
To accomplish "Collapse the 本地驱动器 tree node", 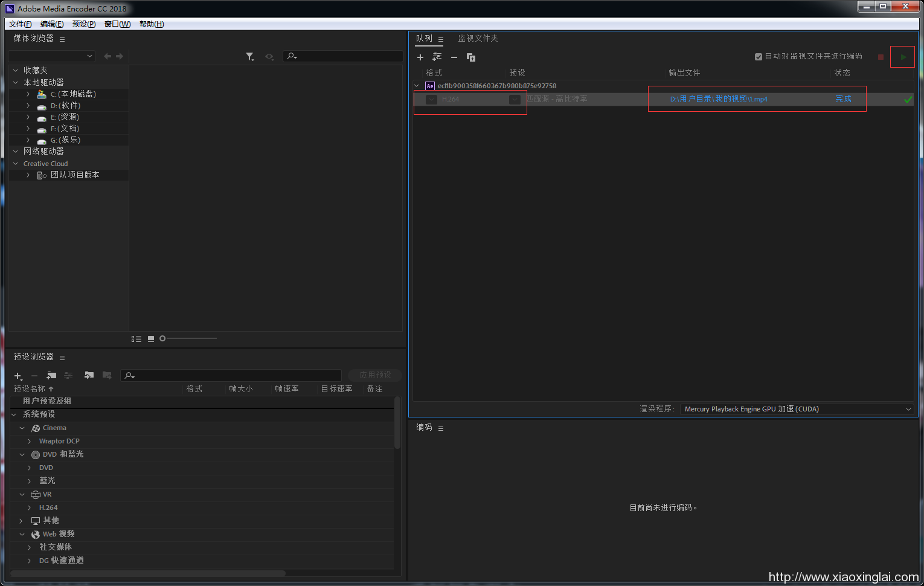I will coord(16,82).
